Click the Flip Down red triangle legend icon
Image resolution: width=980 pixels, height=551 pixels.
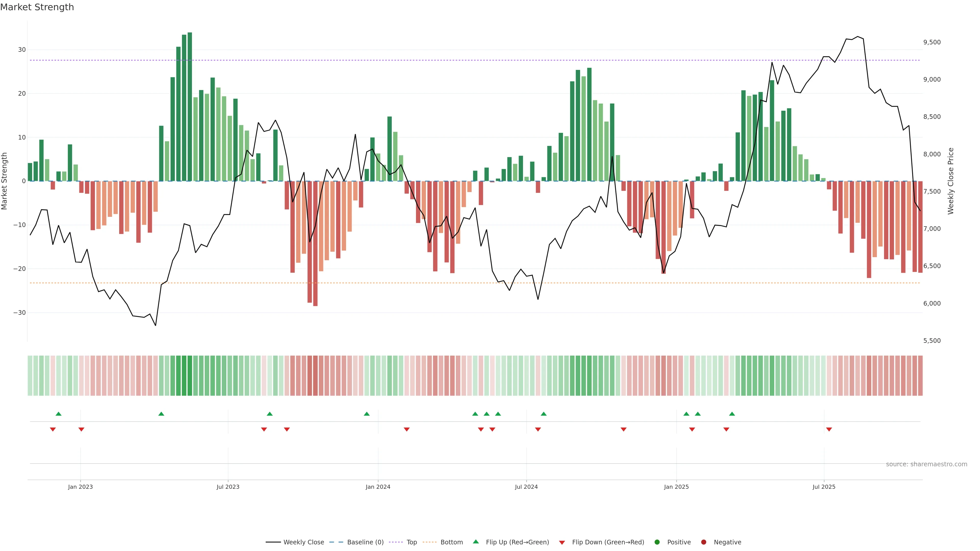(562, 543)
